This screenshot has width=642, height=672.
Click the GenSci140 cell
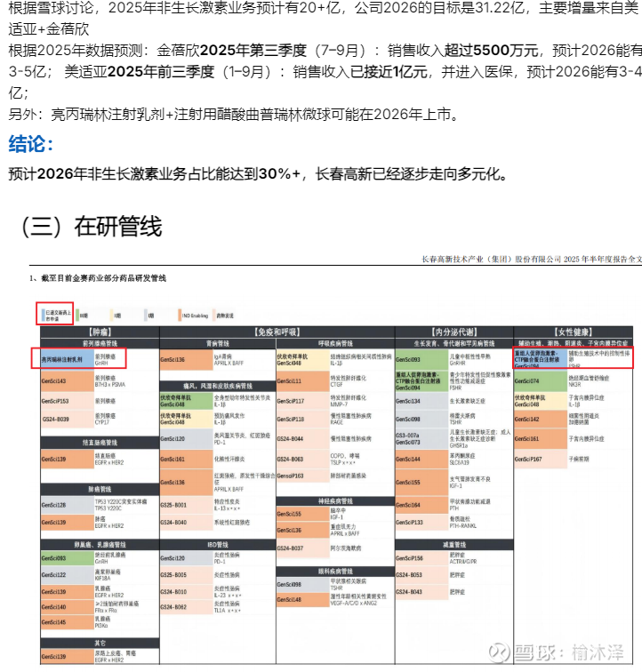click(68, 607)
